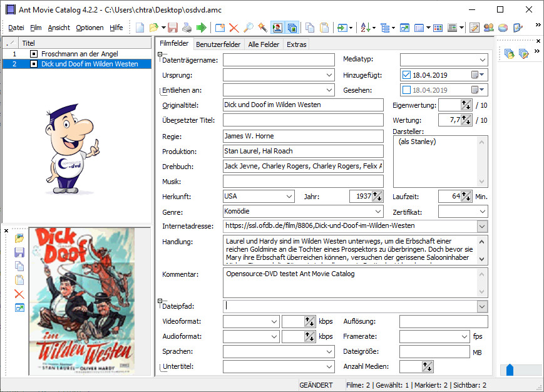The width and height of the screenshot is (544, 392).
Task: Expand the Herkunft country dropdown
Action: point(288,197)
